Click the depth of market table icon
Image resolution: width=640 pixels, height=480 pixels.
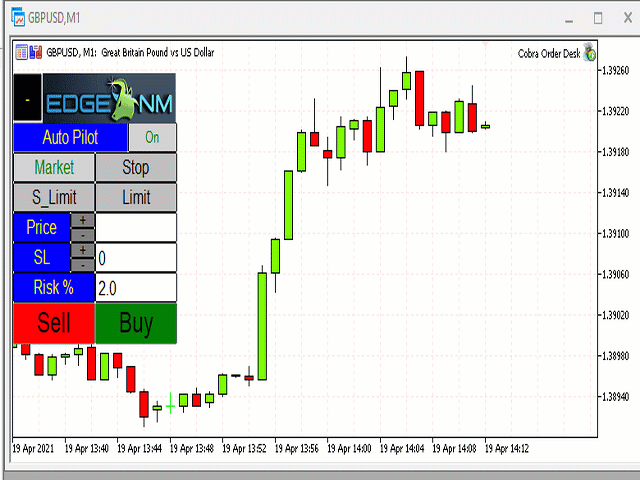tap(22, 52)
